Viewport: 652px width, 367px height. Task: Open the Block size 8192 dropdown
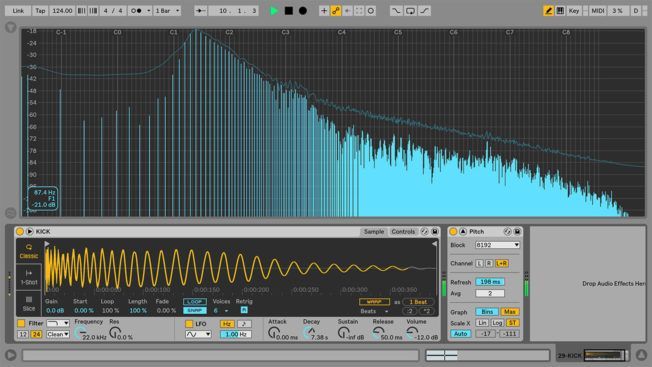click(498, 245)
